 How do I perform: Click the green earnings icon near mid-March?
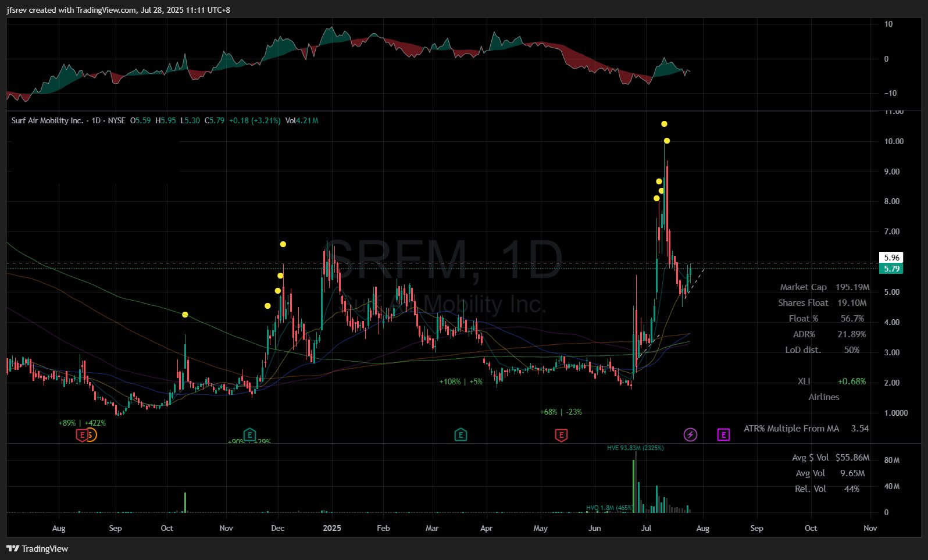461,434
